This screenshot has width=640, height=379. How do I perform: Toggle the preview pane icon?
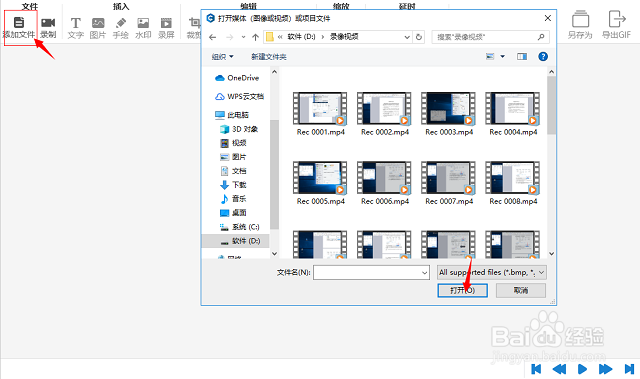click(522, 57)
